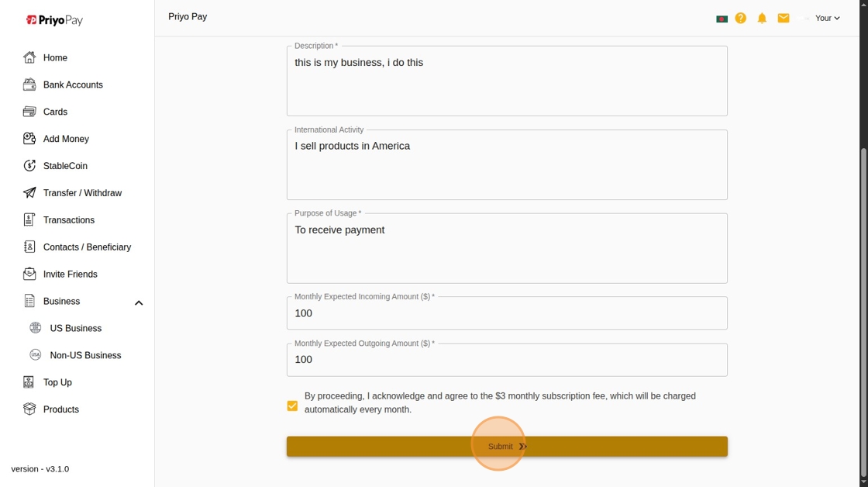Screen dimensions: 868x487
Task: Click the Bangladesh flag icon
Action: point(722,19)
